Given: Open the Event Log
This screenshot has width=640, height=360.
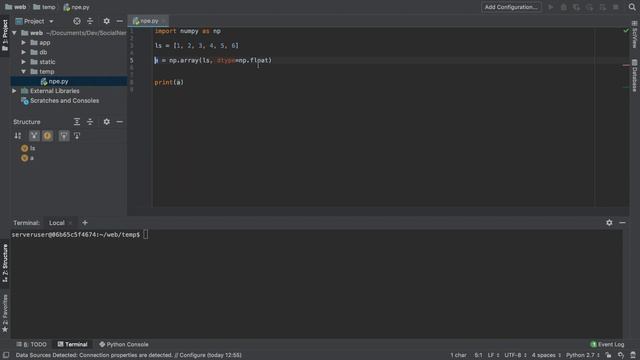Looking at the screenshot, I should click(607, 344).
